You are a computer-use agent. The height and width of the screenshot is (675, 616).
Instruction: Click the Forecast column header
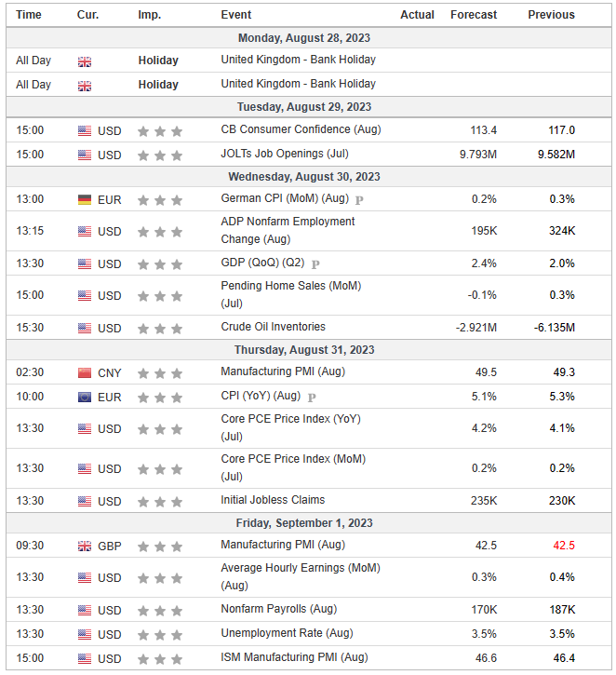coord(474,15)
